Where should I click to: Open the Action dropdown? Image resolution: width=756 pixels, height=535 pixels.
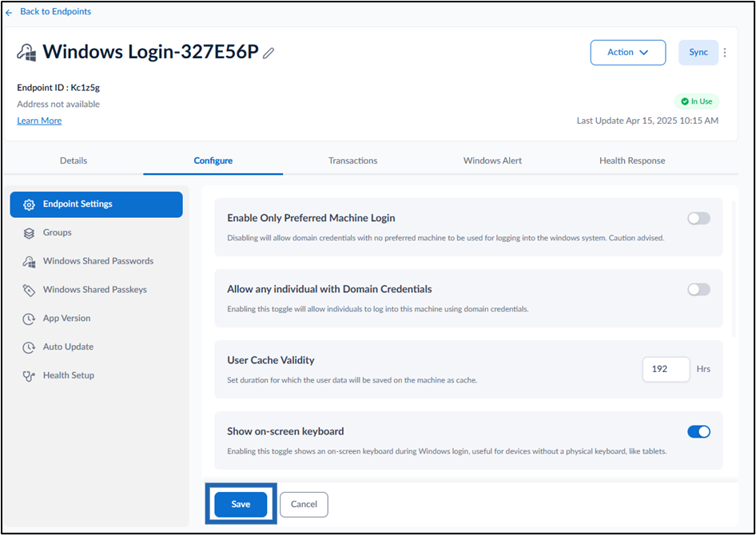point(628,53)
